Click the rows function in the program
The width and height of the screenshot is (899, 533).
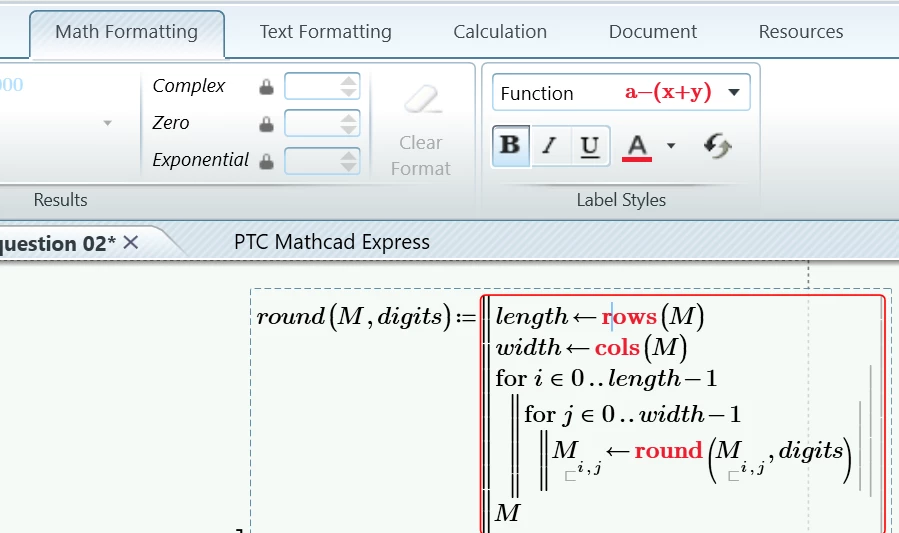pyautogui.click(x=629, y=316)
